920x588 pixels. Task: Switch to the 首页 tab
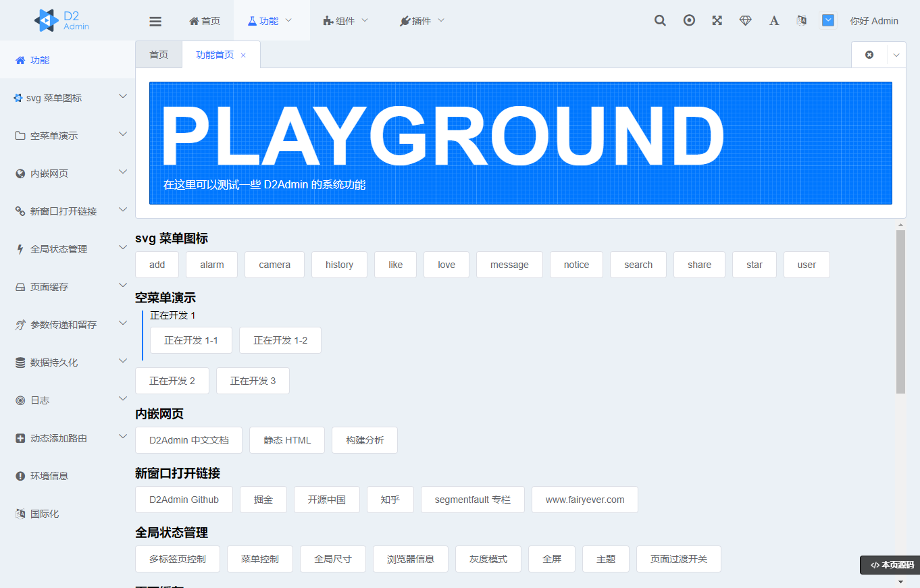tap(159, 55)
